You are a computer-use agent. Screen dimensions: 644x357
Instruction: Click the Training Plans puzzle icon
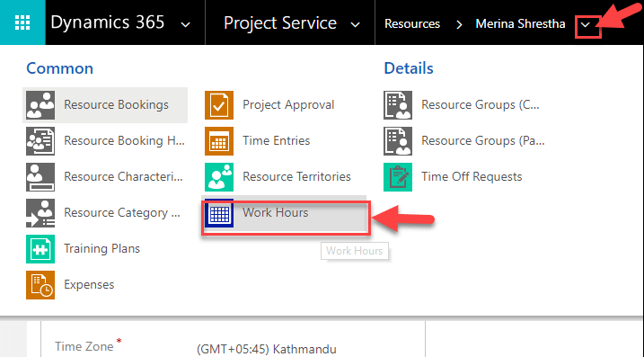pyautogui.click(x=40, y=249)
